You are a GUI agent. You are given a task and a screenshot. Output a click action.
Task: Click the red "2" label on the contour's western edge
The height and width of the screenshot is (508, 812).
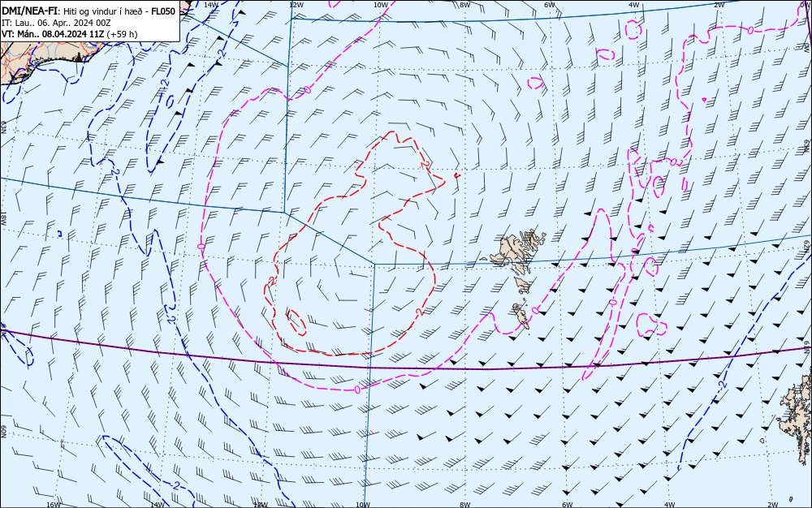tap(271, 281)
